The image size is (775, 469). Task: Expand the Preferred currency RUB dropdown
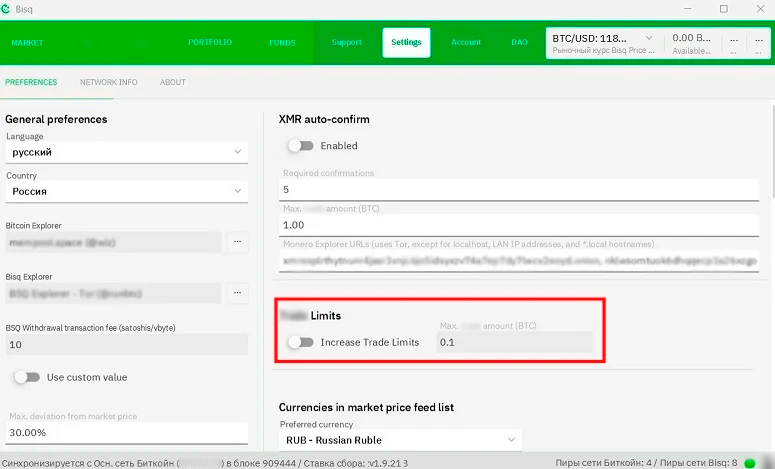pyautogui.click(x=400, y=440)
